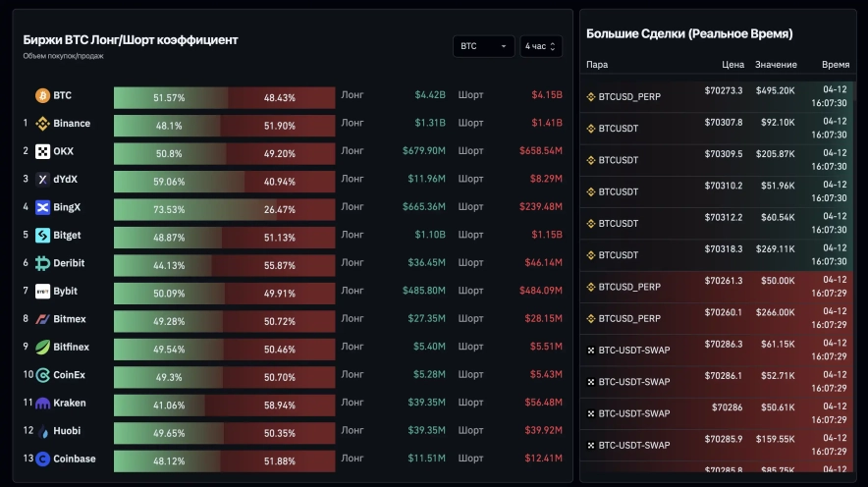Sort trades by Значение column header

click(x=776, y=65)
